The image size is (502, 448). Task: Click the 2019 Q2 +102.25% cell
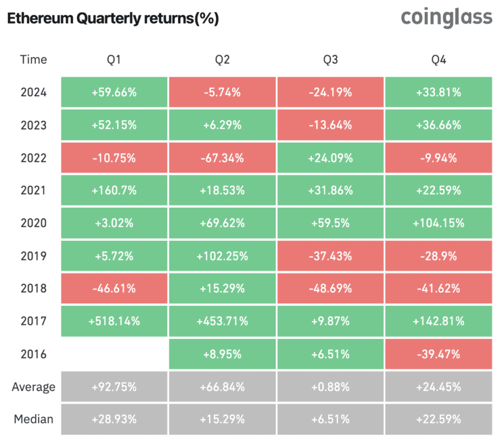click(x=222, y=256)
